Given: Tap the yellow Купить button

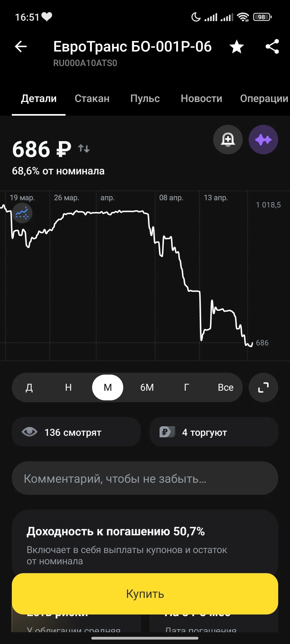Looking at the screenshot, I should (x=145, y=594).
